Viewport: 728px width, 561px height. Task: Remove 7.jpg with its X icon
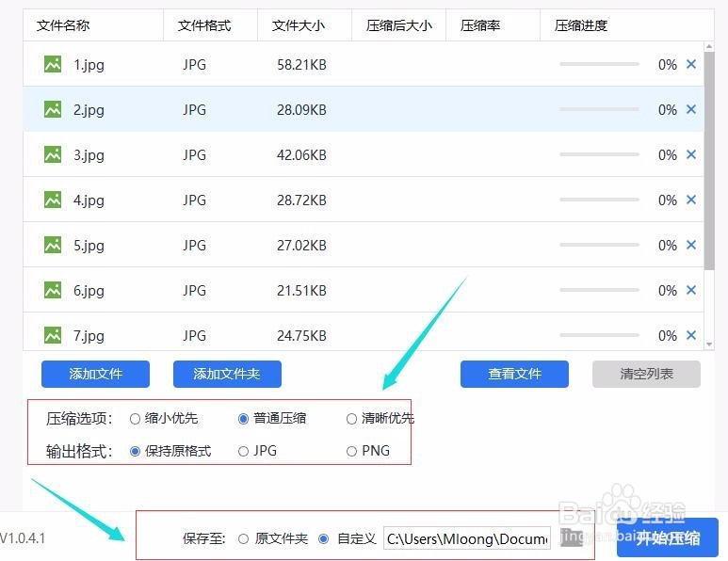tap(691, 334)
